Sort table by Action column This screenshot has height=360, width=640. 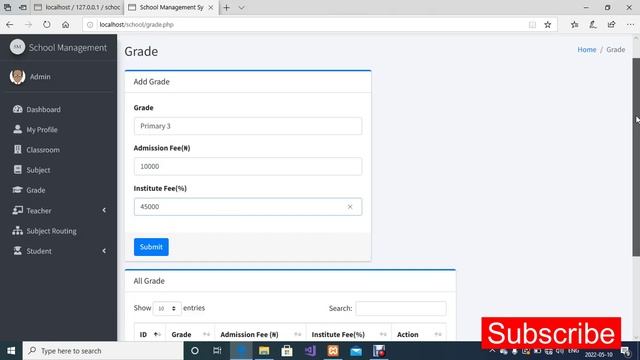(x=419, y=334)
